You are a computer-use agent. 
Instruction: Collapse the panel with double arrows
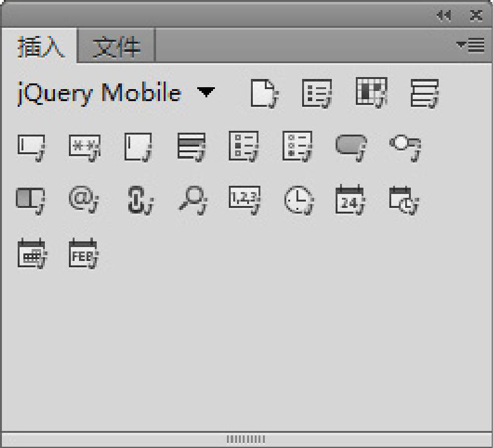pyautogui.click(x=444, y=15)
